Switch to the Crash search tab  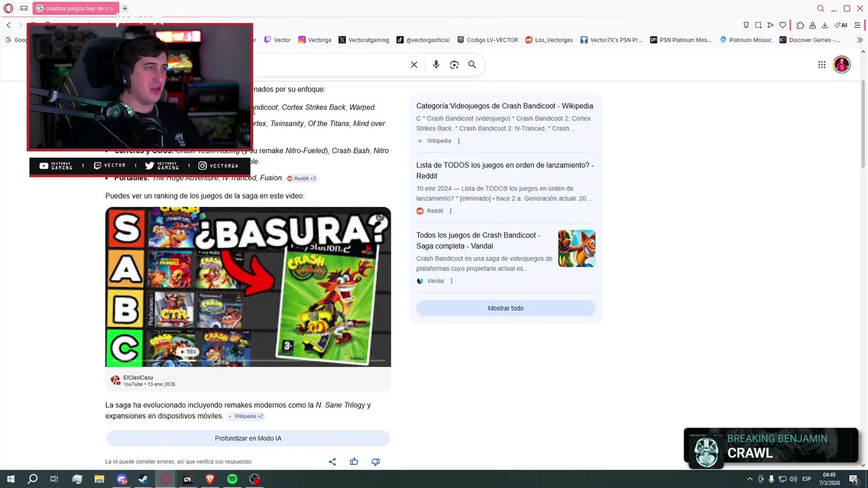tap(75, 9)
